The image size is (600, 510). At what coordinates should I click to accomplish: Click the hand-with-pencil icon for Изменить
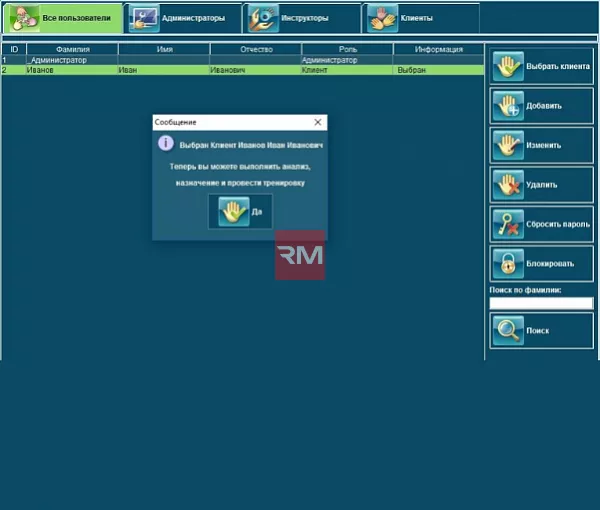click(x=508, y=145)
